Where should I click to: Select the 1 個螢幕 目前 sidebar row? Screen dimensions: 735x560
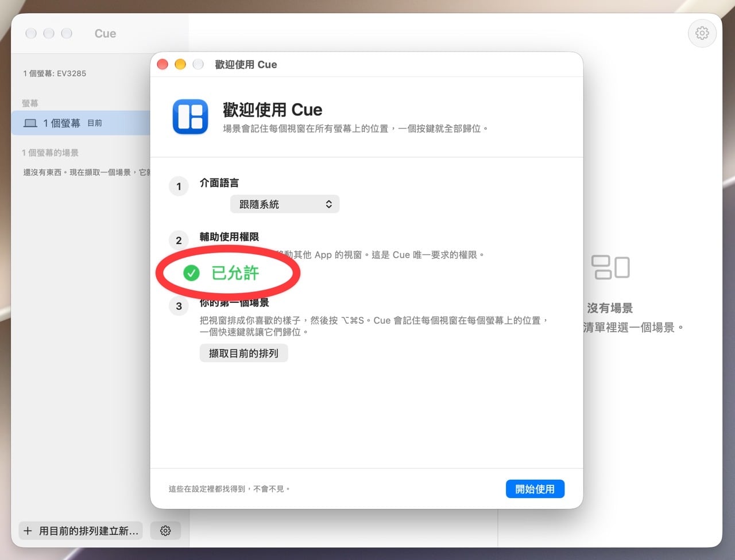[81, 123]
